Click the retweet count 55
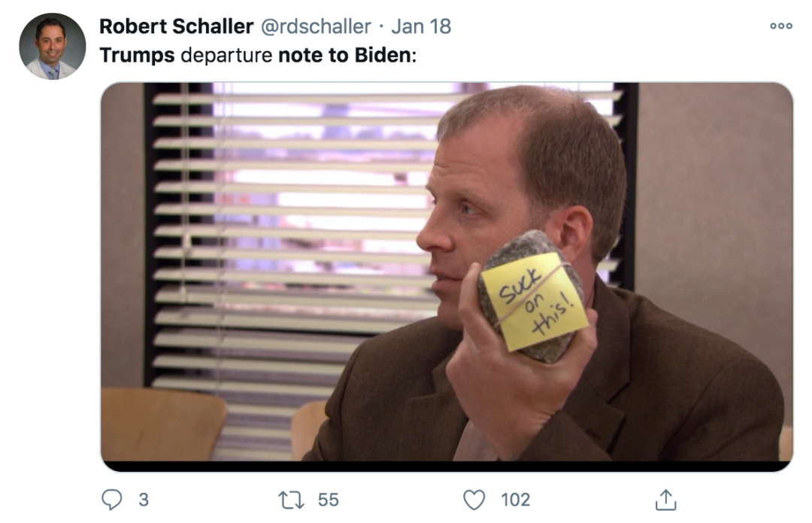The height and width of the screenshot is (523, 812). coord(328,500)
